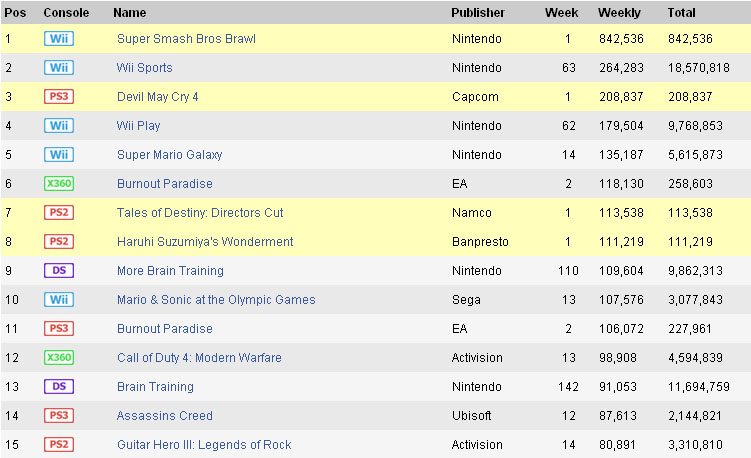Click the DS badge in the Brain Training row at position 13
This screenshot has height=458, width=751.
(x=59, y=387)
